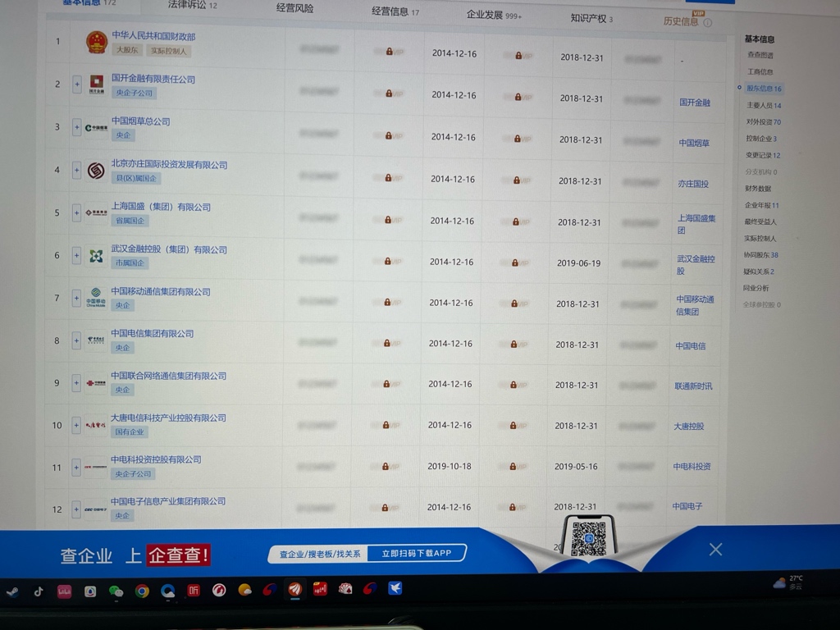Open the 历史信息 VIP tab

[681, 21]
